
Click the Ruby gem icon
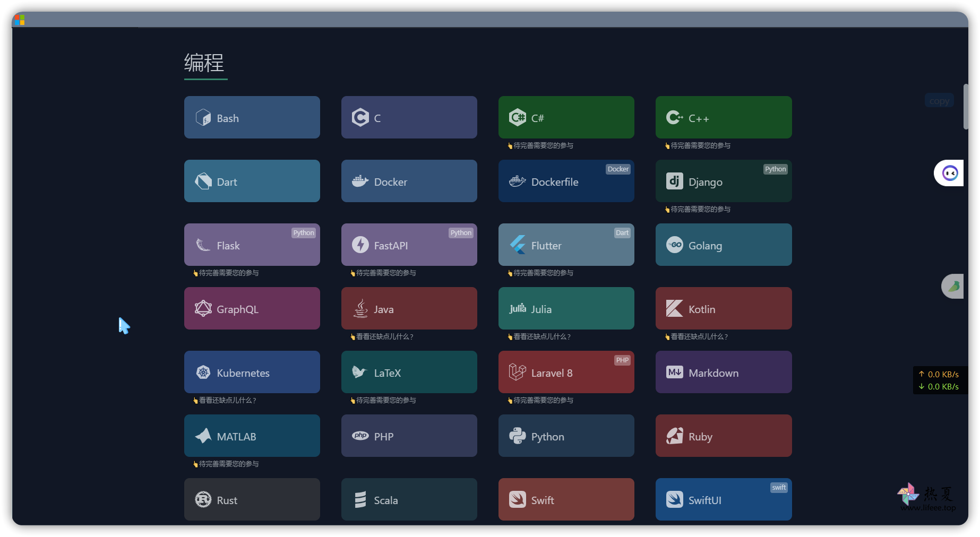tap(674, 436)
